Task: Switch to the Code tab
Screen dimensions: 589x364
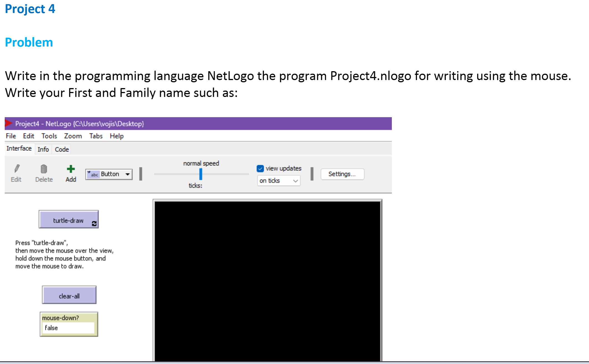Action: (x=62, y=149)
